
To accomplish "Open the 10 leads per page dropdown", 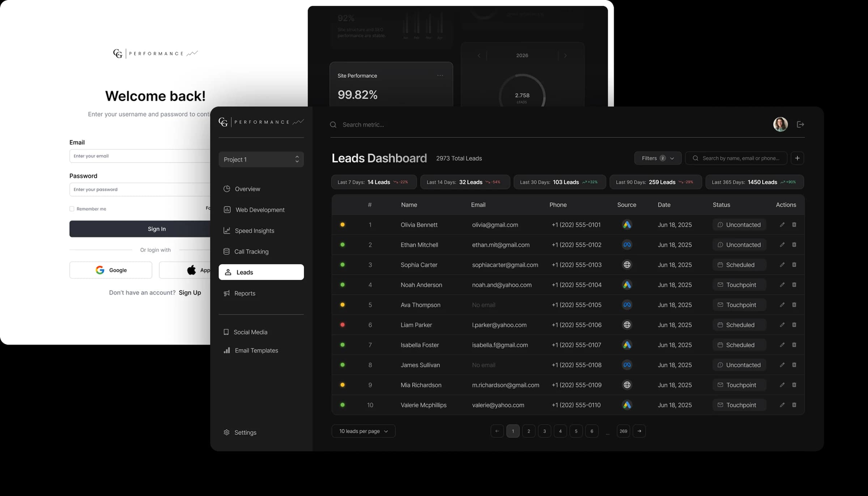I will (x=363, y=431).
